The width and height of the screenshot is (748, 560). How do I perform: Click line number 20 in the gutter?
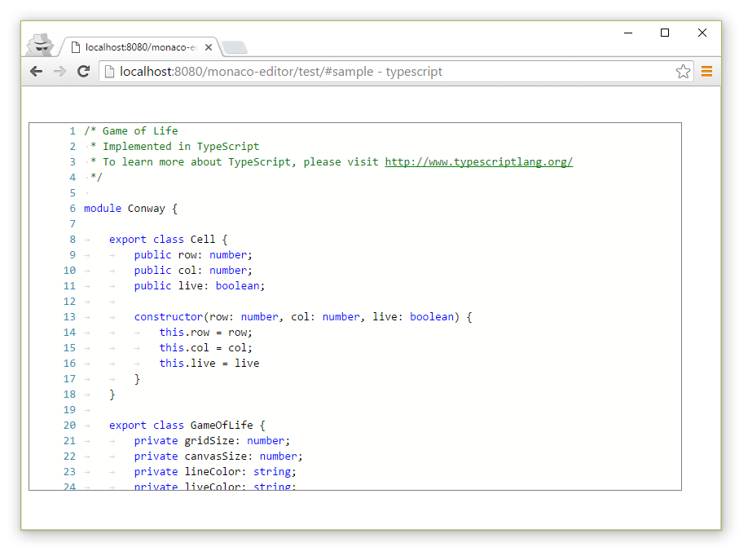[69, 425]
